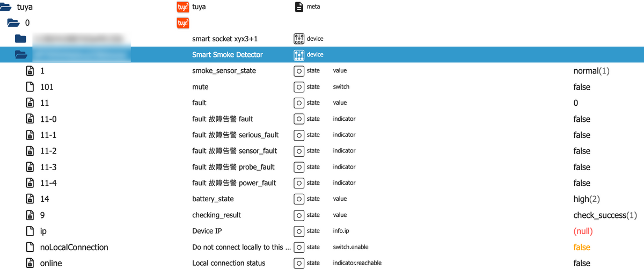
Task: Click state icon in mute row
Action: coord(299,87)
